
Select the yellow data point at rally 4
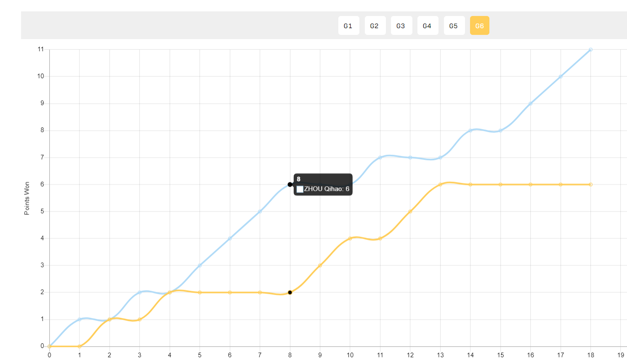pos(170,293)
